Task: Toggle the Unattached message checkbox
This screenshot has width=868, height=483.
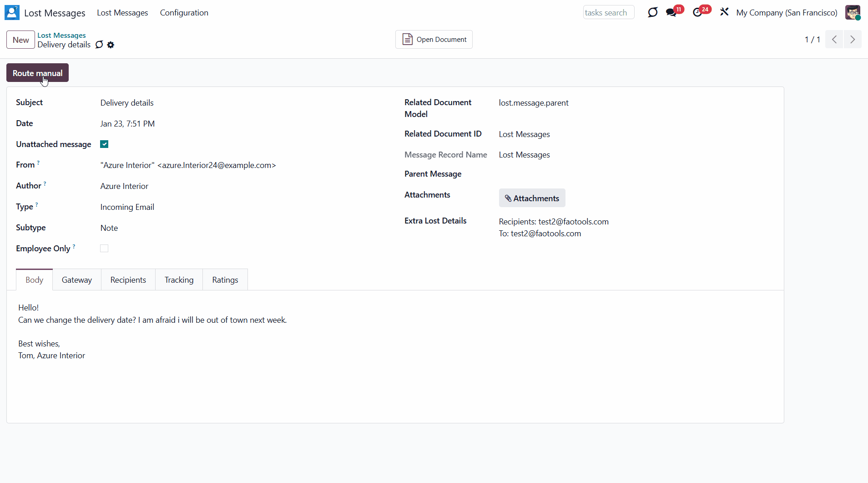Action: tap(104, 144)
